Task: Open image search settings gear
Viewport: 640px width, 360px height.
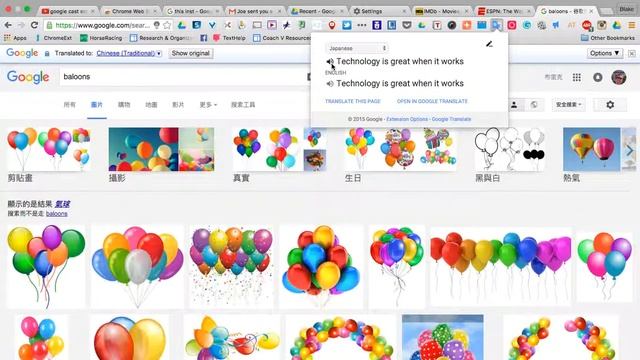Action: click(x=610, y=105)
